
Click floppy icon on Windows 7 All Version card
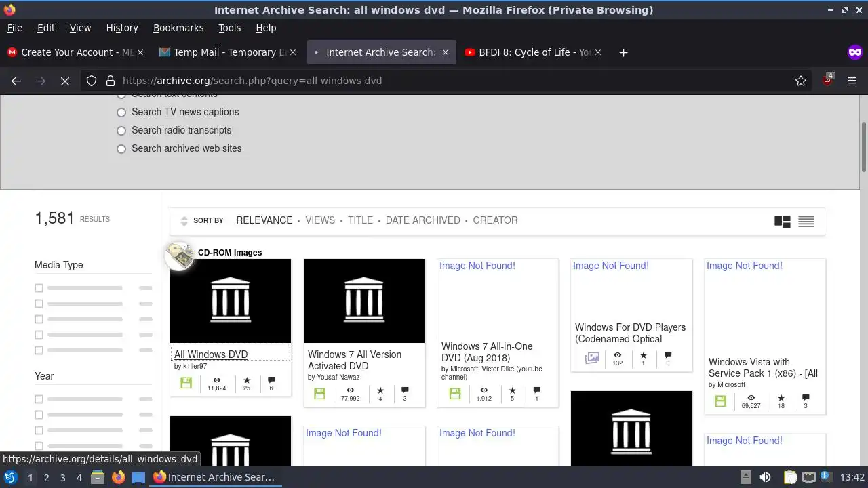319,393
